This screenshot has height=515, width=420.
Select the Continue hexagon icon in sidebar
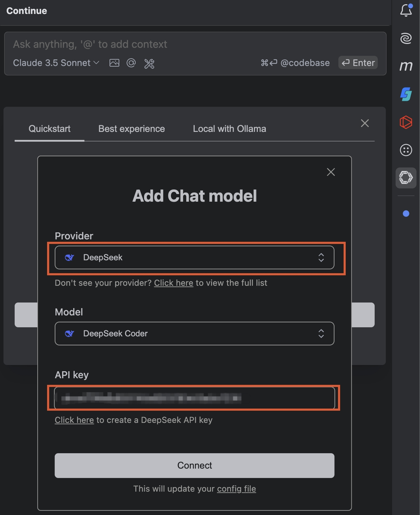(x=406, y=178)
